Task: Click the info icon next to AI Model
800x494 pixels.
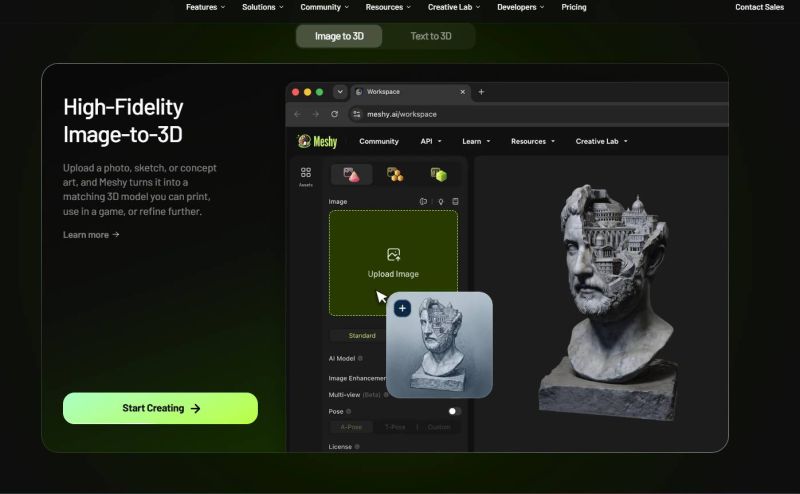Action: (x=360, y=358)
